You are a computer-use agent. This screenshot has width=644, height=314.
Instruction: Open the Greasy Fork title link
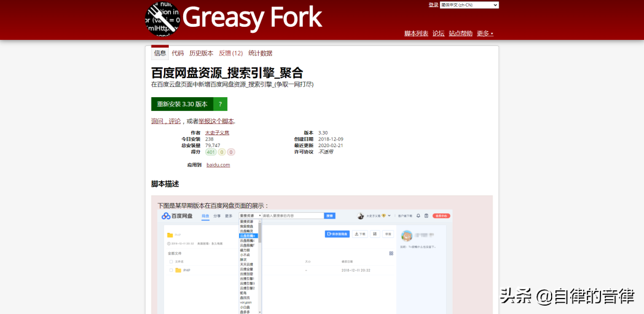(x=252, y=18)
